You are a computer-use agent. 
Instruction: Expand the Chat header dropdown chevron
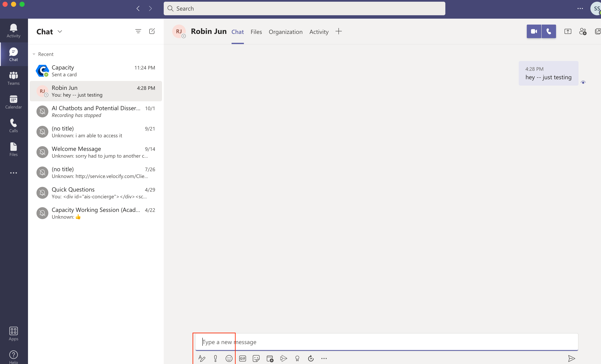(60, 31)
